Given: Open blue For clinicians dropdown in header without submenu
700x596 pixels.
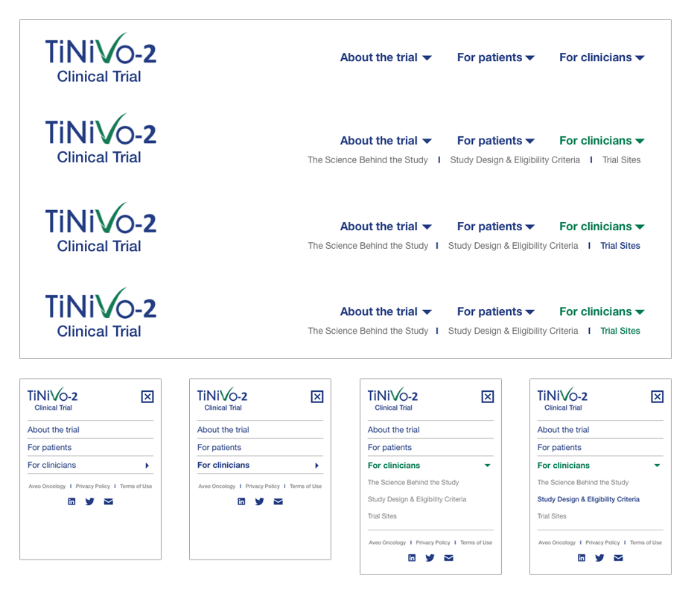Looking at the screenshot, I should click(602, 57).
